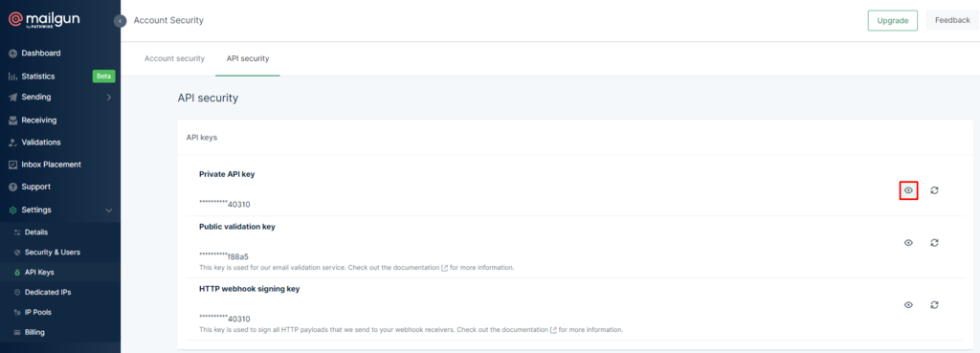Reset the Public validation key

(934, 243)
